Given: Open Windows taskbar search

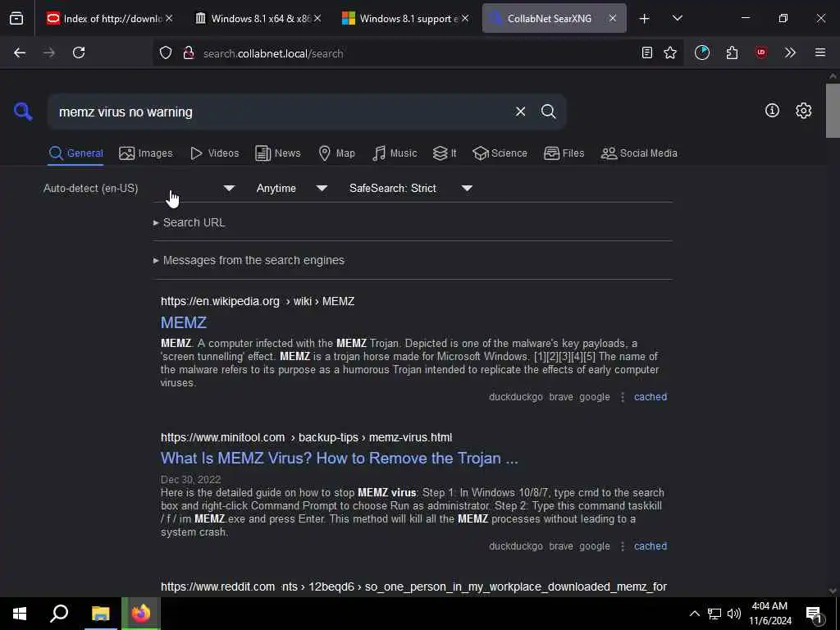Looking at the screenshot, I should (x=59, y=614).
